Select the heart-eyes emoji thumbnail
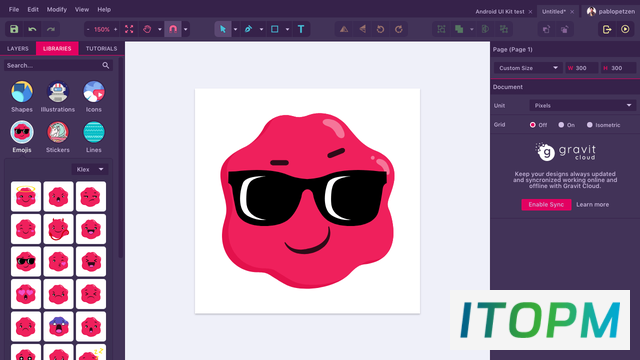Screen dimensions: 640x360 26,294
